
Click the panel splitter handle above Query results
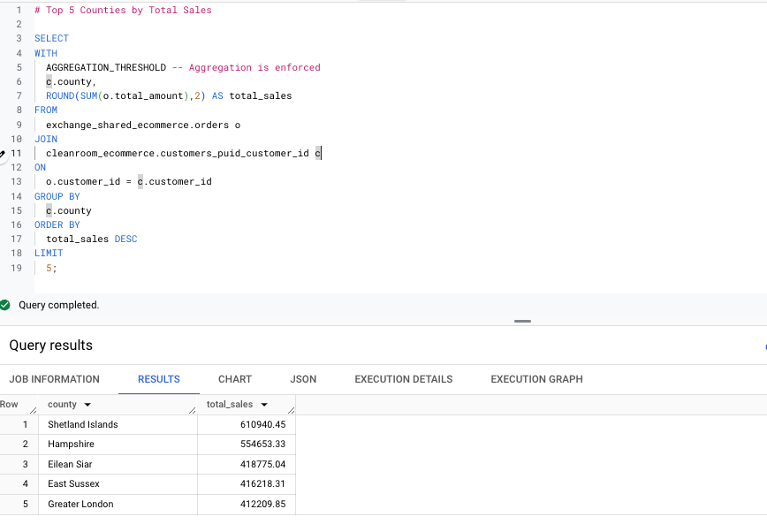(522, 321)
